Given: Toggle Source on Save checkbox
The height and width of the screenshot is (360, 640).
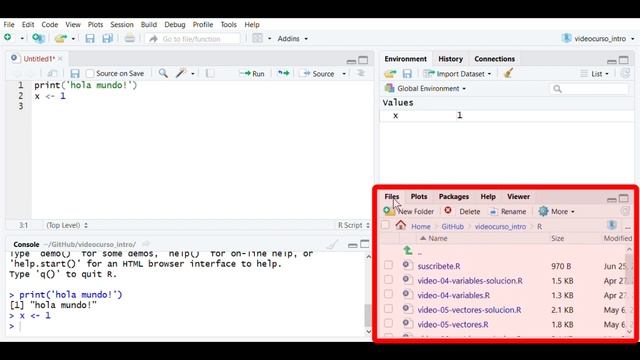Looking at the screenshot, I should 90,74.
